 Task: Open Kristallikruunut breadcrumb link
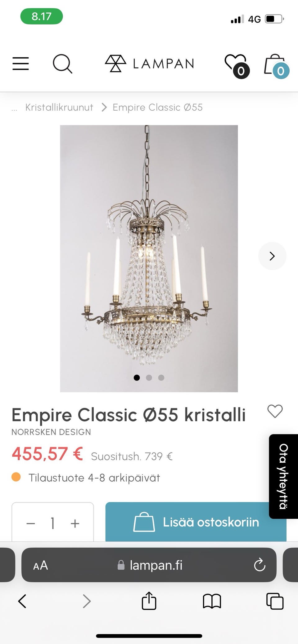(59, 107)
